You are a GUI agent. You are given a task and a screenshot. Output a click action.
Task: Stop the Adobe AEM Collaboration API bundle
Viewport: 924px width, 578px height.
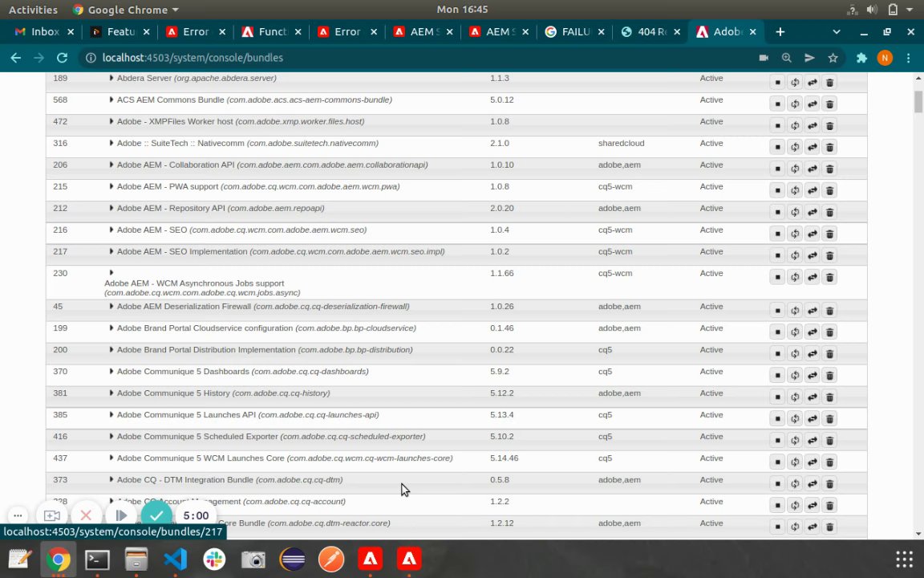tap(777, 169)
